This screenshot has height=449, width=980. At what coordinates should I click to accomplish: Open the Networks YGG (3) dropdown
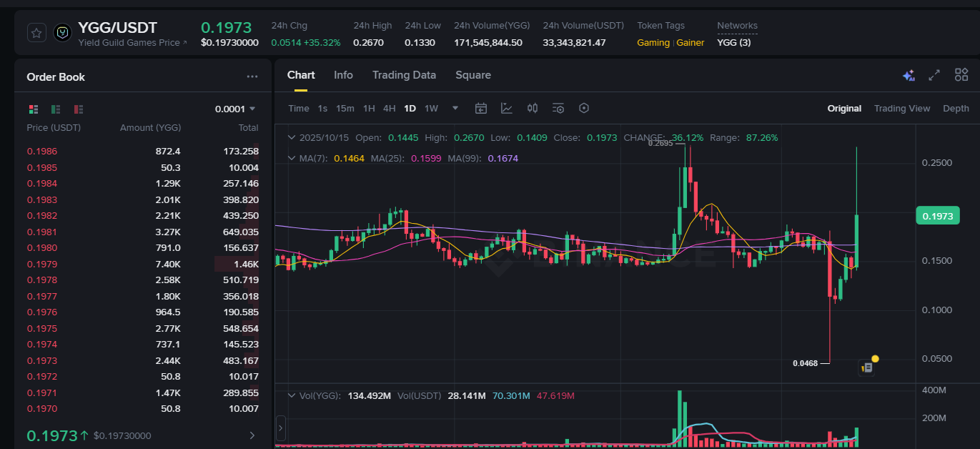click(x=734, y=42)
